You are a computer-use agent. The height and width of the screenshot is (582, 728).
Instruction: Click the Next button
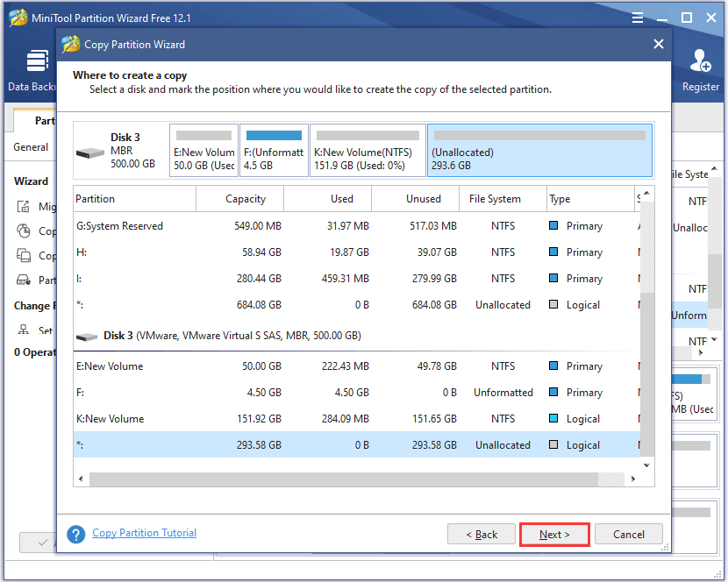tap(554, 535)
